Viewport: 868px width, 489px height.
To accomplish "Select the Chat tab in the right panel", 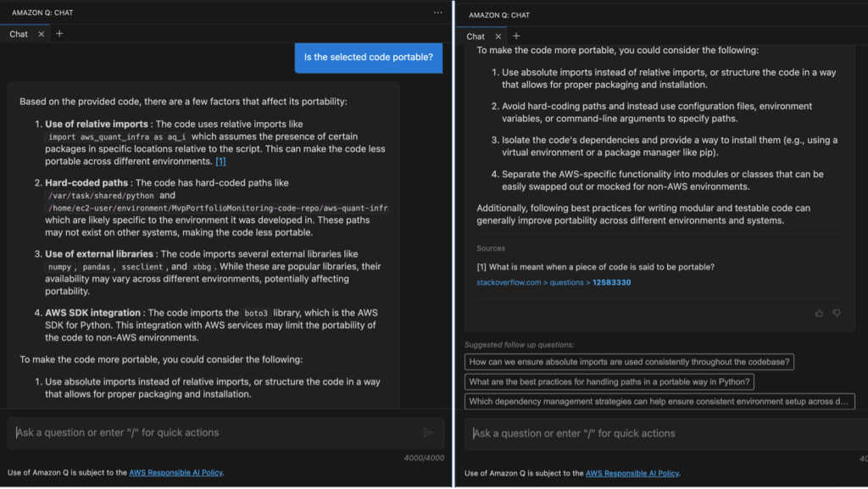I will tap(477, 36).
